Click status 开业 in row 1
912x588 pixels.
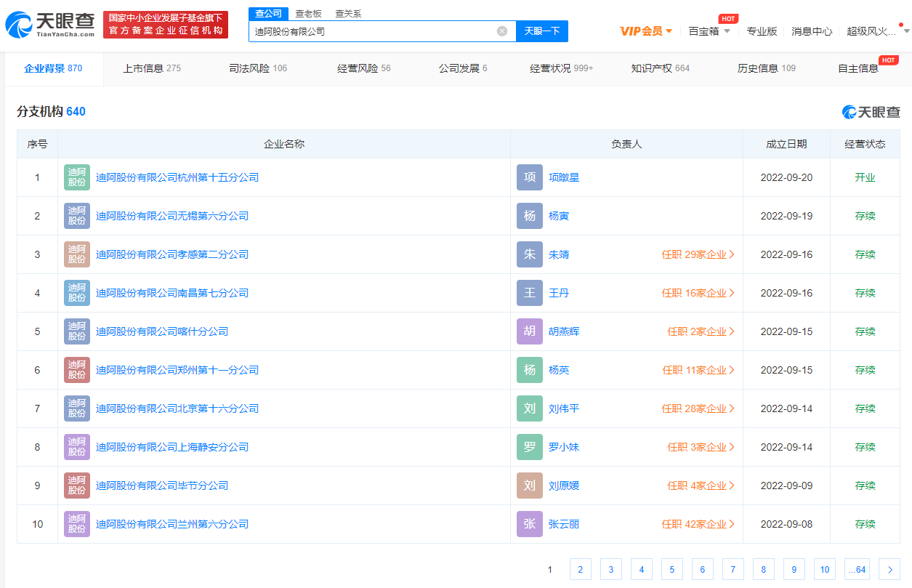click(x=865, y=177)
